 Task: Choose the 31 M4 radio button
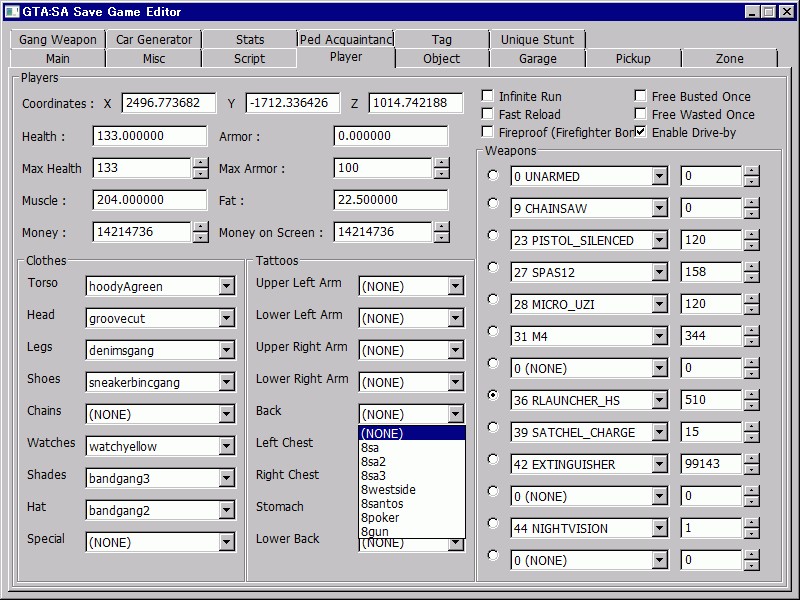(493, 331)
